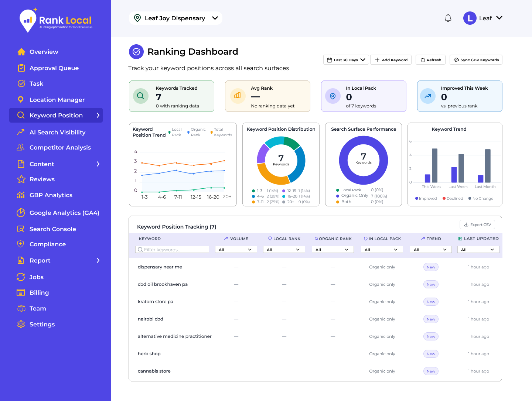The image size is (532, 401).
Task: Expand the Report submenu chevron
Action: 98,260
